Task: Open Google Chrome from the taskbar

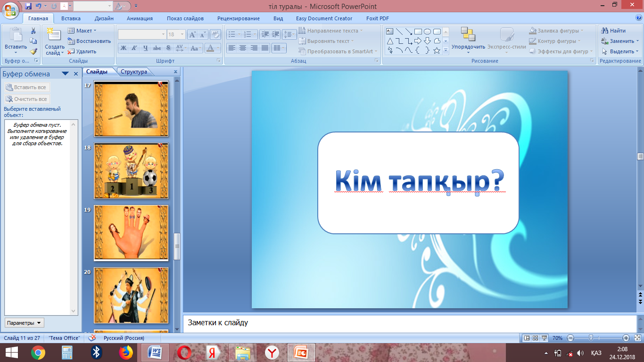Action: click(38, 352)
